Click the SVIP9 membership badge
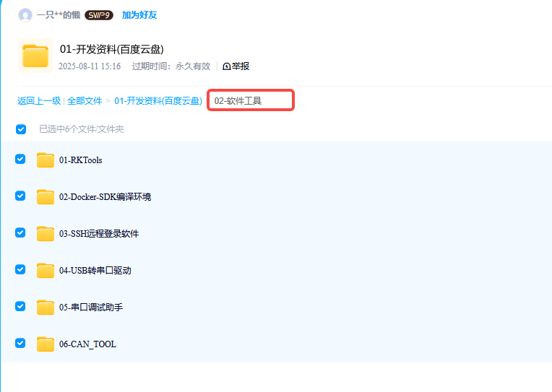The image size is (552, 392). coord(99,14)
